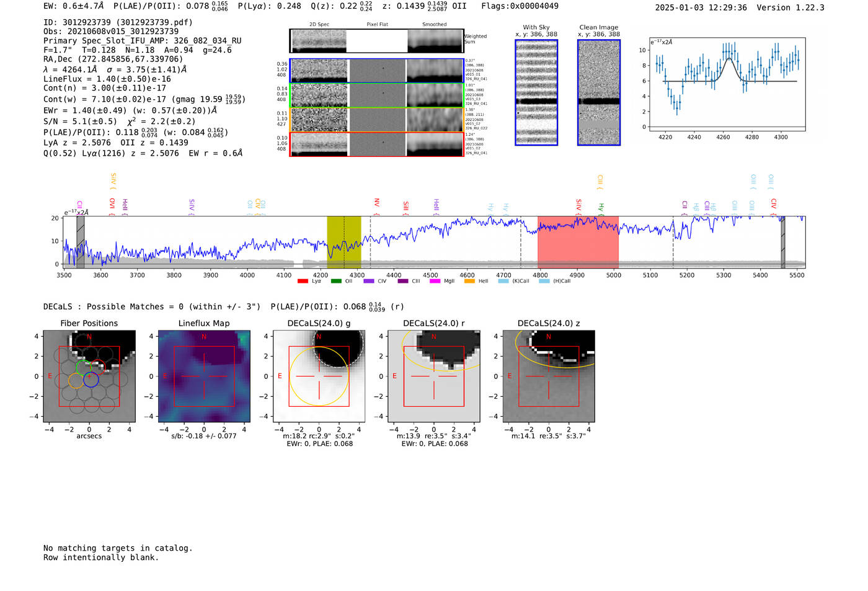
Task: Select the orange-bordered fiber Smoothed cutout
Action: click(435, 120)
